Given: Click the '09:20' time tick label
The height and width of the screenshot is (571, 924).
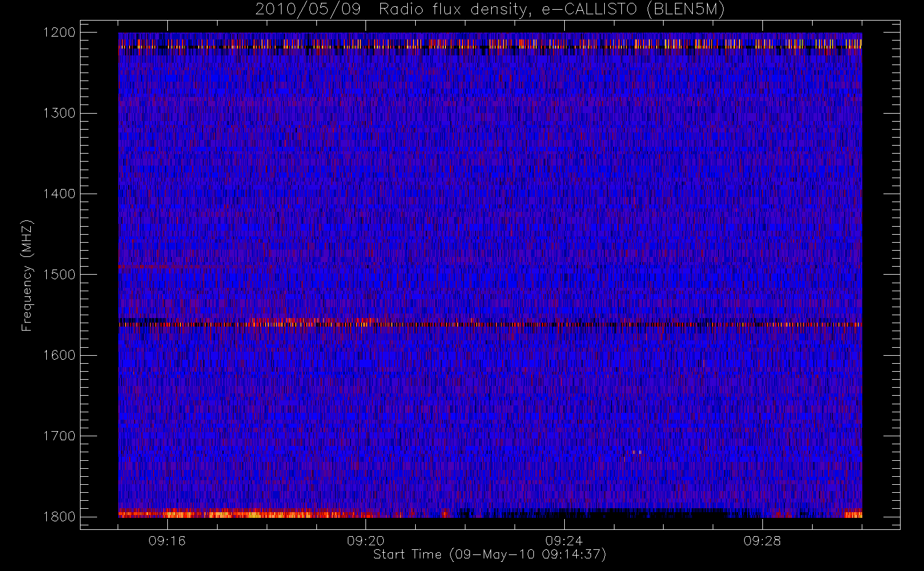Looking at the screenshot, I should pyautogui.click(x=365, y=541).
